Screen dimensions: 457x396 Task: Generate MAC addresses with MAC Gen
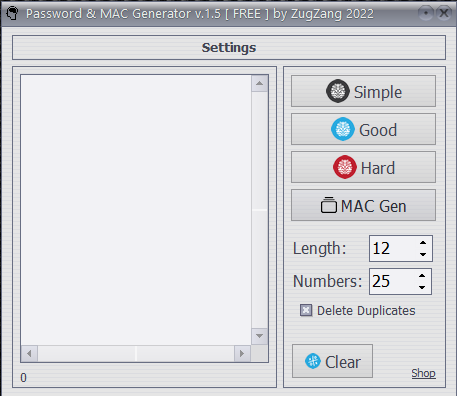pyautogui.click(x=363, y=205)
